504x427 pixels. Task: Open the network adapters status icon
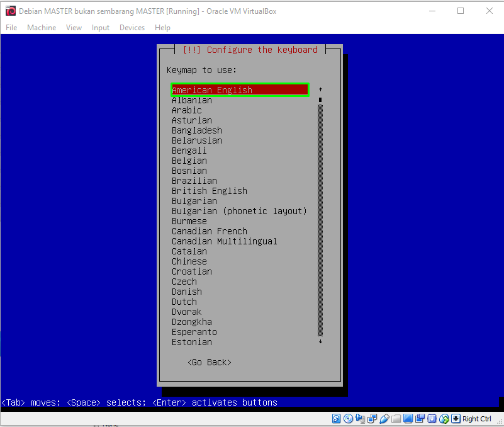click(x=372, y=418)
